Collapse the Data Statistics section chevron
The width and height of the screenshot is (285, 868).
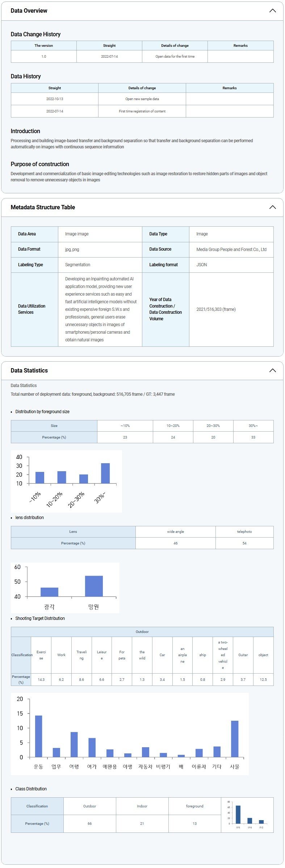click(272, 370)
